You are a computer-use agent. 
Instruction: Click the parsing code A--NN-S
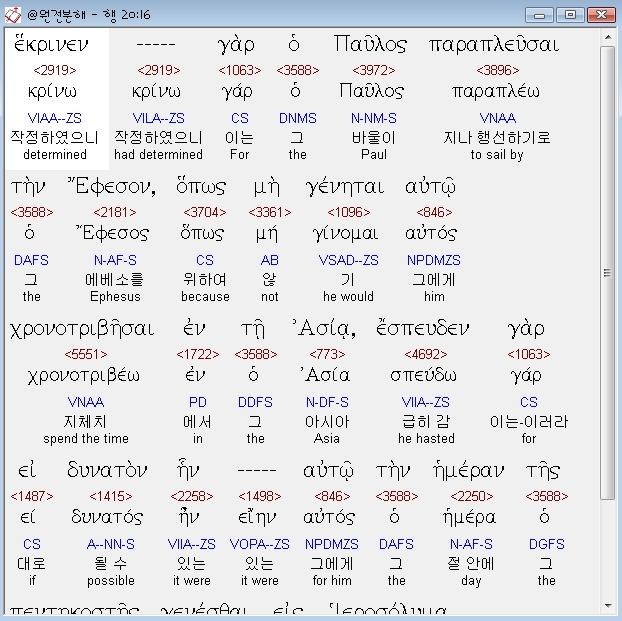(111, 544)
